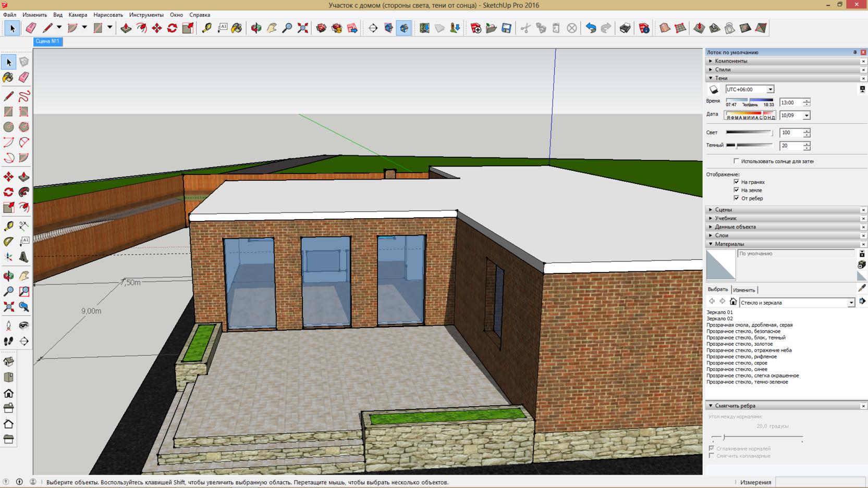
Task: Select material 'Прозрачное стекло, синее'
Action: click(x=737, y=369)
